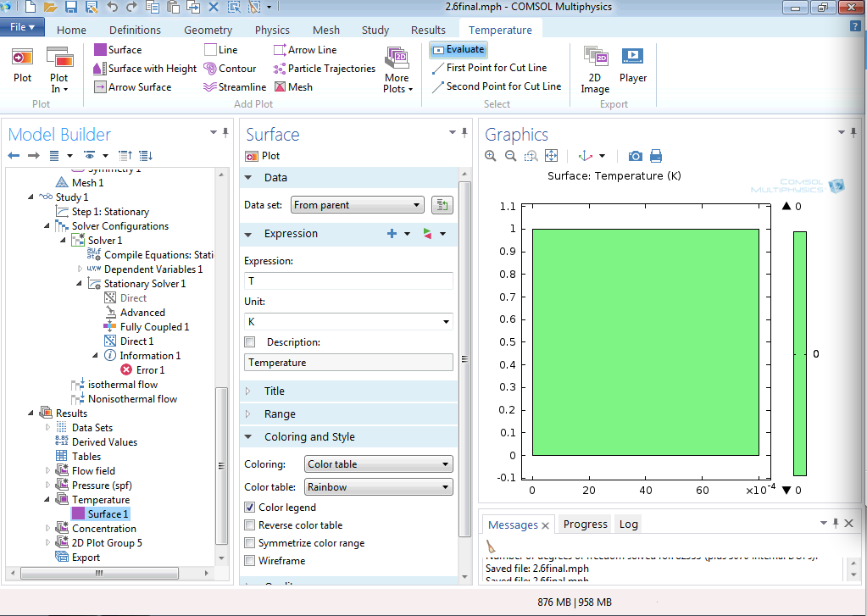The image size is (867, 616).
Task: Enable the Wireframe checkbox
Action: [250, 561]
